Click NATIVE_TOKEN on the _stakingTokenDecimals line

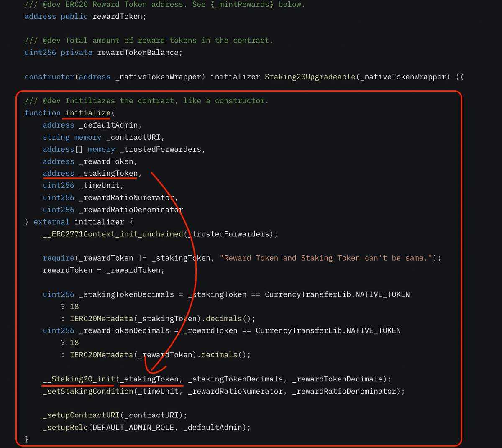click(x=382, y=294)
